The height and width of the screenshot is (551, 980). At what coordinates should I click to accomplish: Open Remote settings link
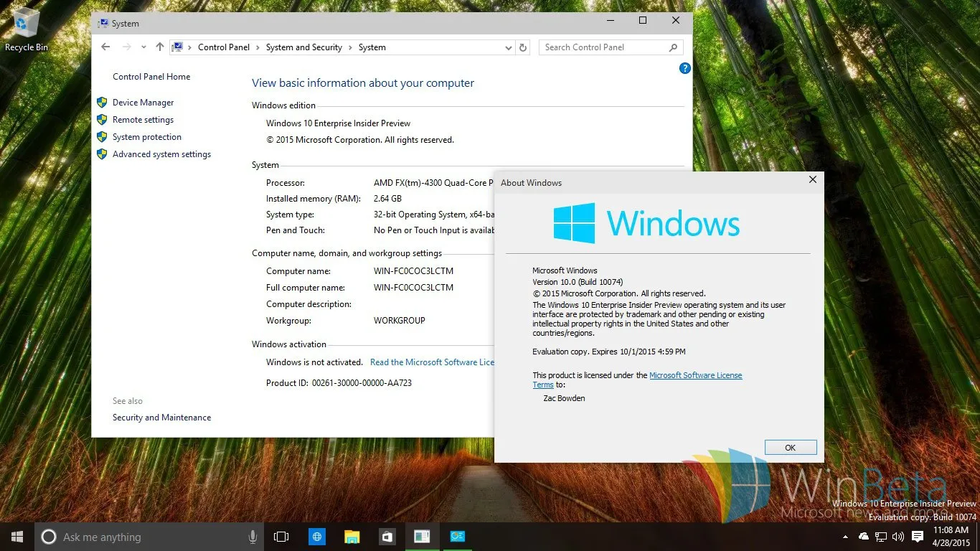[x=143, y=120]
